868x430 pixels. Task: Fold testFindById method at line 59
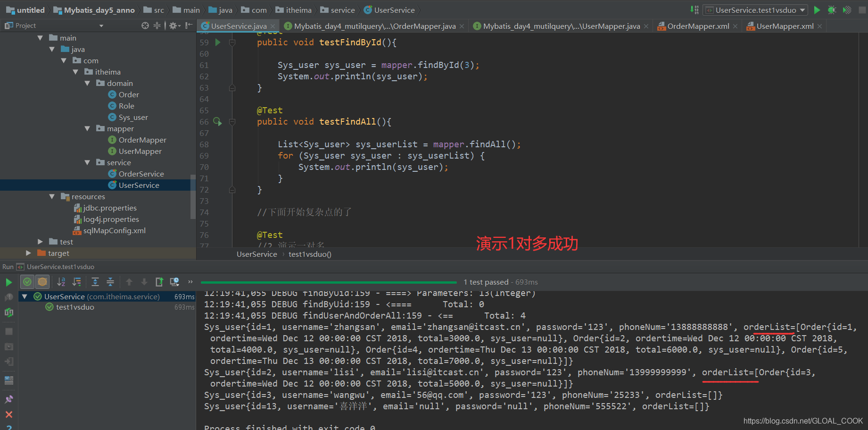[232, 42]
